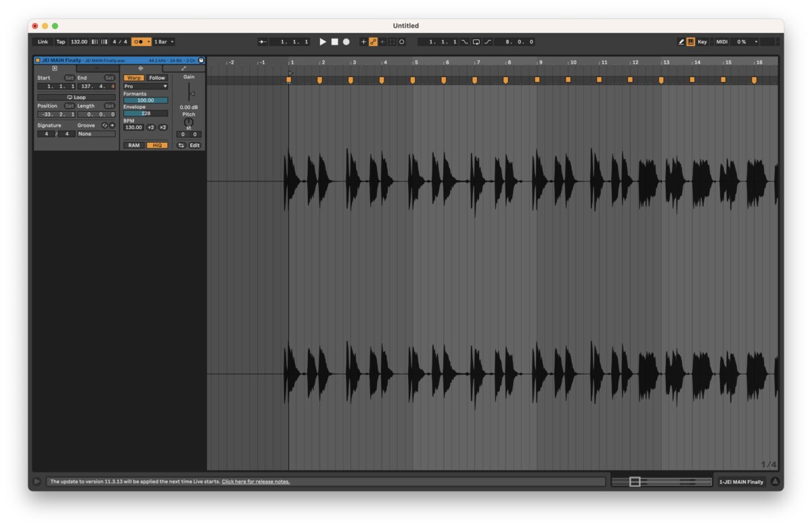Start playback with the Play button
The height and width of the screenshot is (528, 812).
tap(323, 42)
